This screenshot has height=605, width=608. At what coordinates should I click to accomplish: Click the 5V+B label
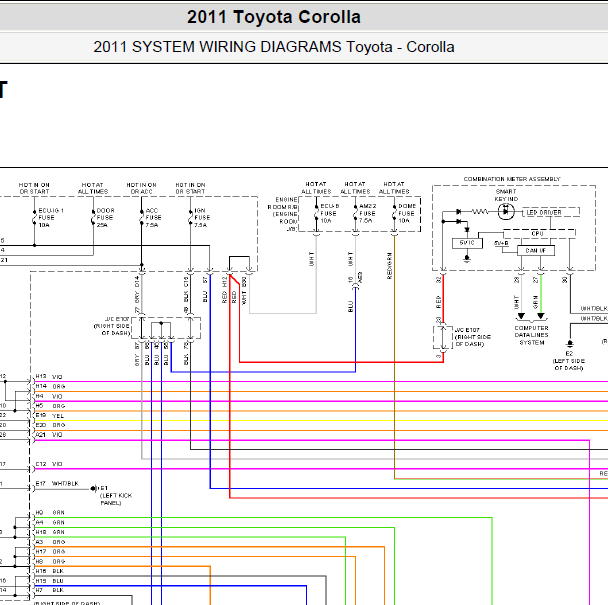click(x=501, y=243)
